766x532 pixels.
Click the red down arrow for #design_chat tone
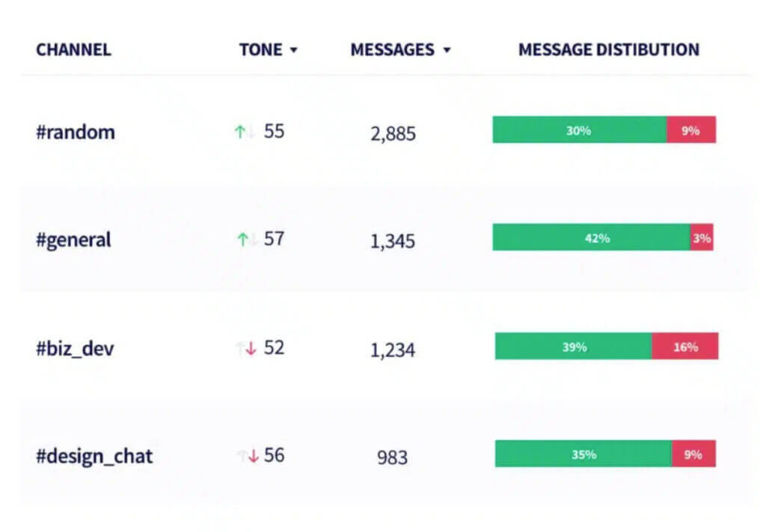coord(253,456)
